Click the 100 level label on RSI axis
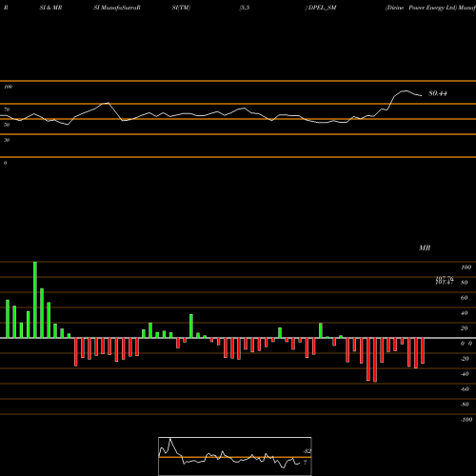This screenshot has height=476, width=476. pos(8,87)
